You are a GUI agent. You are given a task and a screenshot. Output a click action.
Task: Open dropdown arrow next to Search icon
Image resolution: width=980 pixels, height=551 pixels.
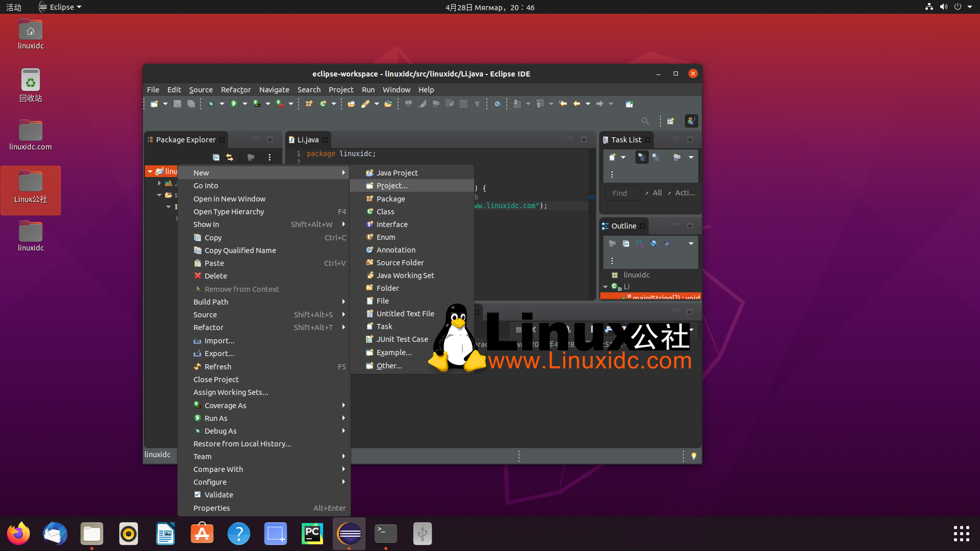coord(377,104)
